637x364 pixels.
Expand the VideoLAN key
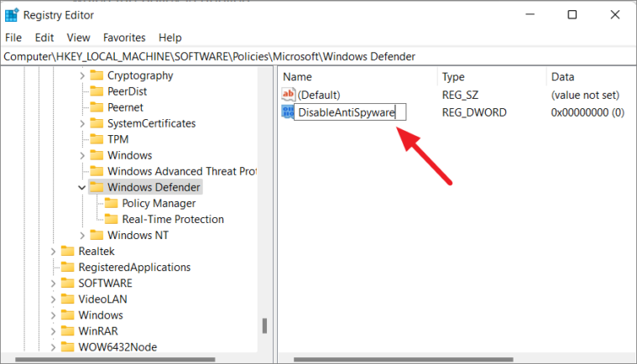click(x=53, y=299)
